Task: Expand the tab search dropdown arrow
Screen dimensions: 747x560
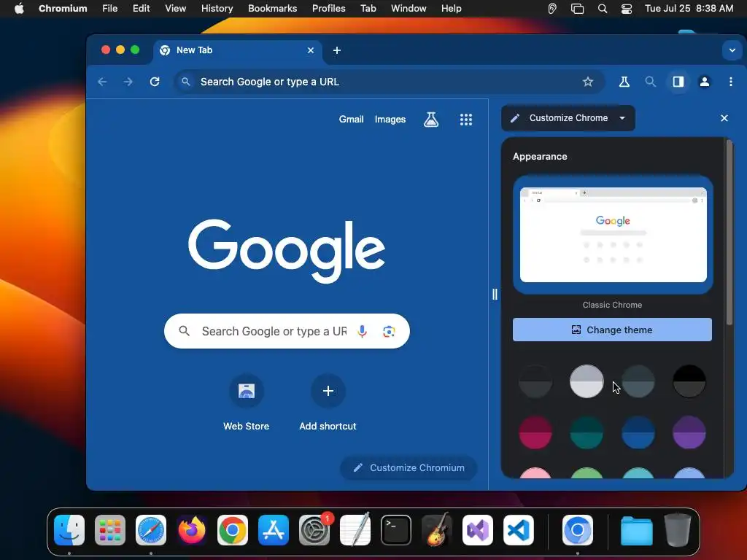Action: [732, 50]
